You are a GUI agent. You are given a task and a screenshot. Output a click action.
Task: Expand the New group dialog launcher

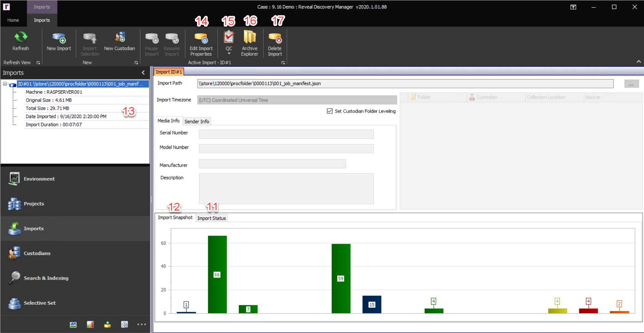(136, 63)
